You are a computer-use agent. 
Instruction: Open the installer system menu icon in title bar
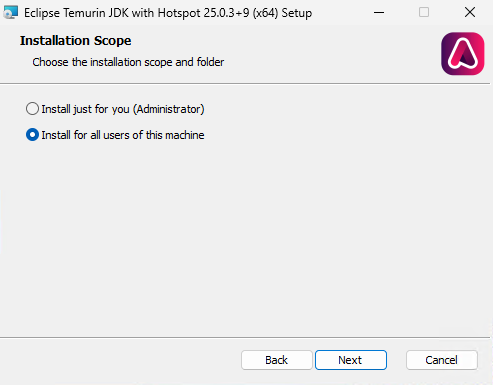point(10,13)
